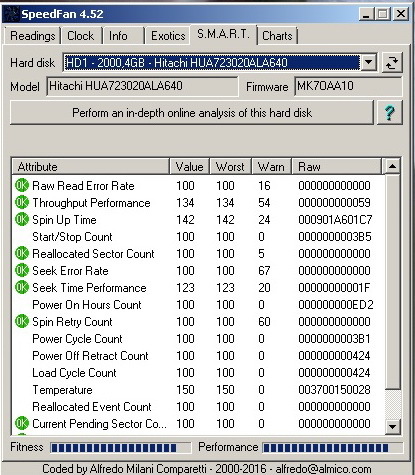Select the Start/Stop Count row
This screenshot has width=415, height=475.
(x=198, y=237)
